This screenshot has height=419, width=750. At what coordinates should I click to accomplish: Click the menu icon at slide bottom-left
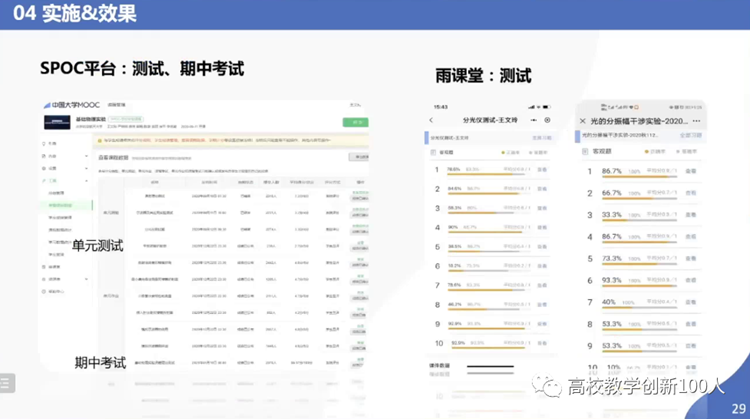pyautogui.click(x=5, y=383)
